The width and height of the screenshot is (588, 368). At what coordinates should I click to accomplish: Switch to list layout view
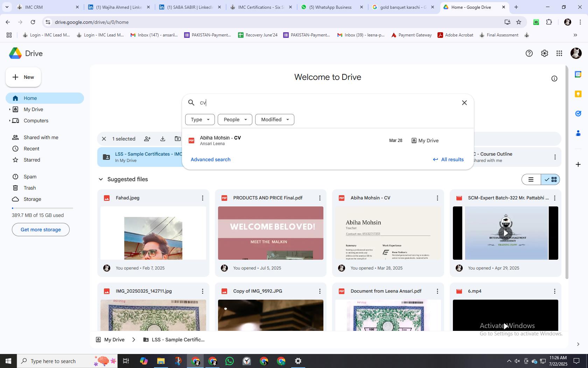(531, 179)
